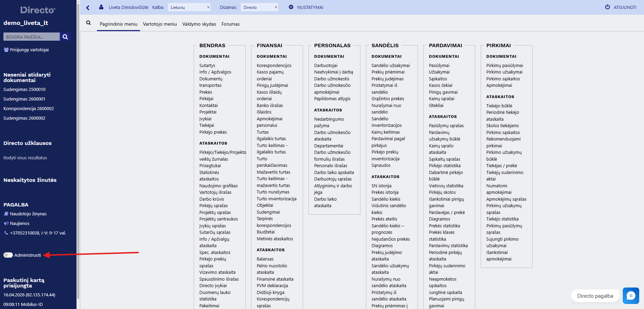644x309 pixels.
Task: Switch to the Vartotojo meniu tab
Action: click(160, 24)
